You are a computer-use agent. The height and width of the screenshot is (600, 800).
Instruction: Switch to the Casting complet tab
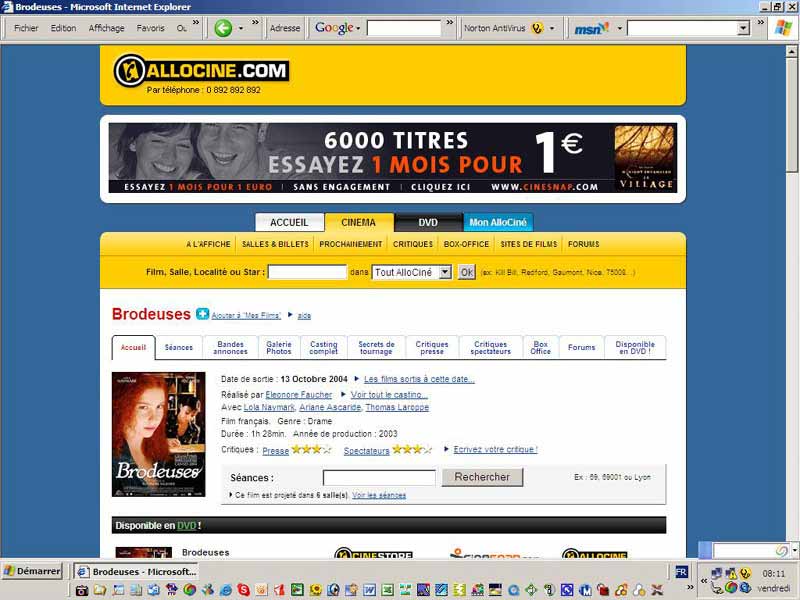coord(323,348)
